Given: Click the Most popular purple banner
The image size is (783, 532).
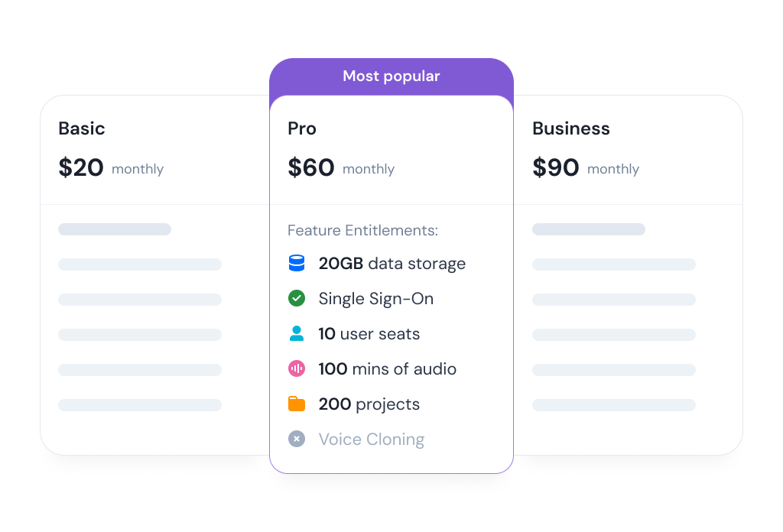Looking at the screenshot, I should tap(391, 76).
